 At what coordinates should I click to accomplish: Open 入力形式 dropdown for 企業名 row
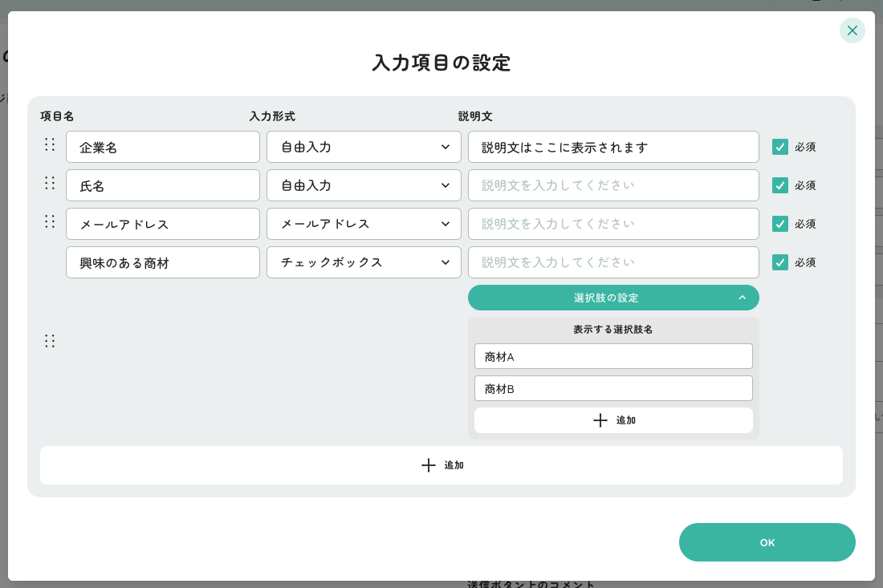point(364,147)
